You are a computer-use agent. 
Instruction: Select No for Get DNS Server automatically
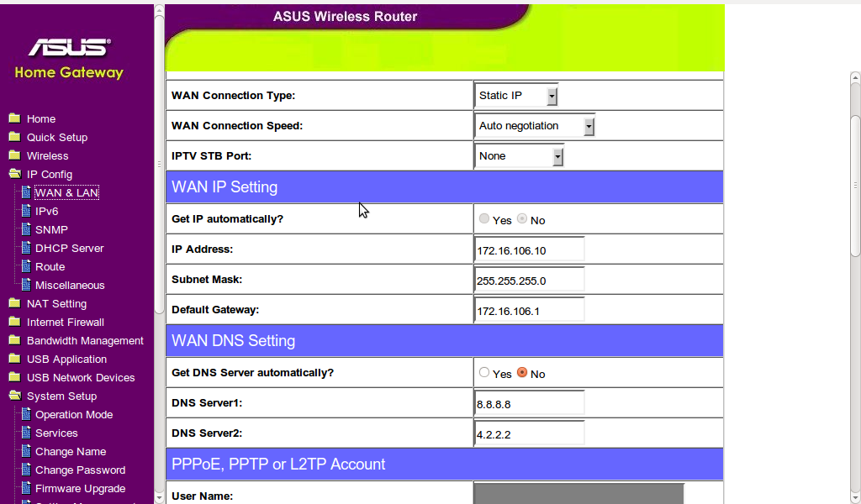[x=521, y=372]
